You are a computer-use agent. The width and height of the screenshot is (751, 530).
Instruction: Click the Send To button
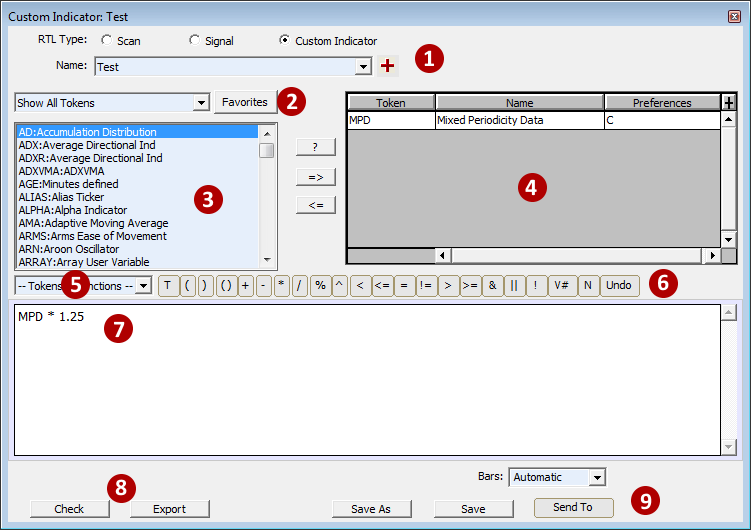click(573, 507)
